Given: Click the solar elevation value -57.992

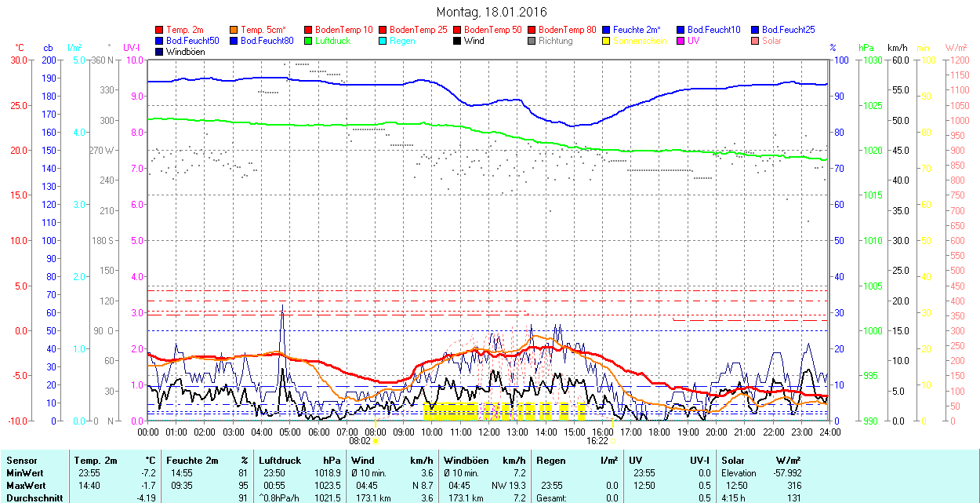Looking at the screenshot, I should click(787, 473).
